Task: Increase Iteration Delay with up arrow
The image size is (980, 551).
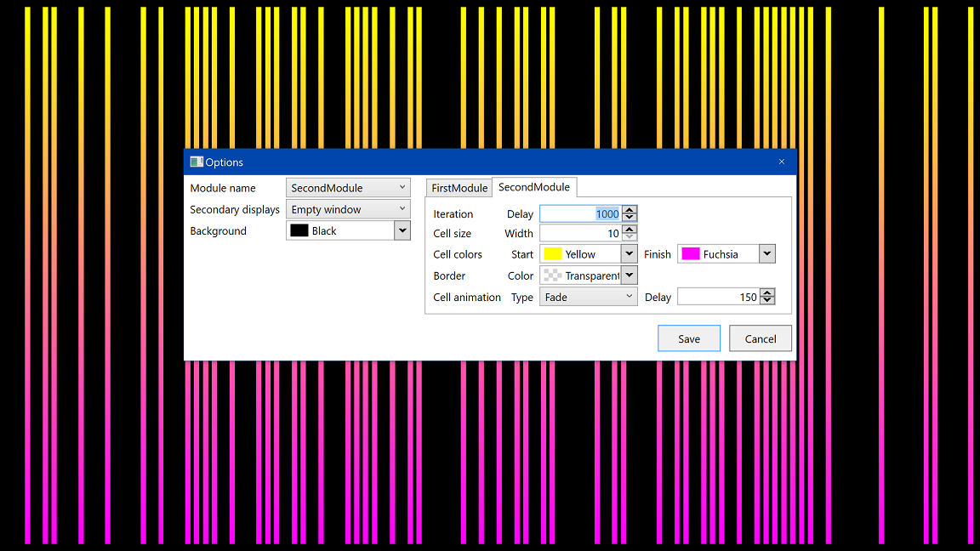Action: pyautogui.click(x=630, y=210)
